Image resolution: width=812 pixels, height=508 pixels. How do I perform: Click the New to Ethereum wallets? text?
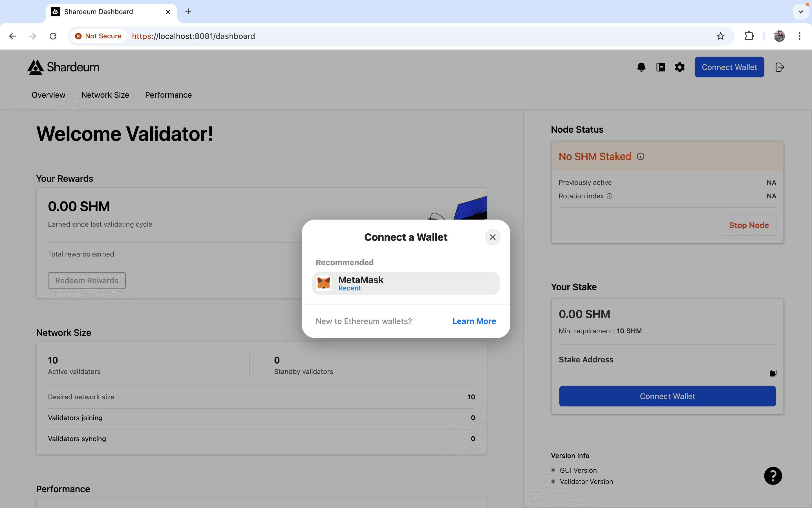(364, 321)
